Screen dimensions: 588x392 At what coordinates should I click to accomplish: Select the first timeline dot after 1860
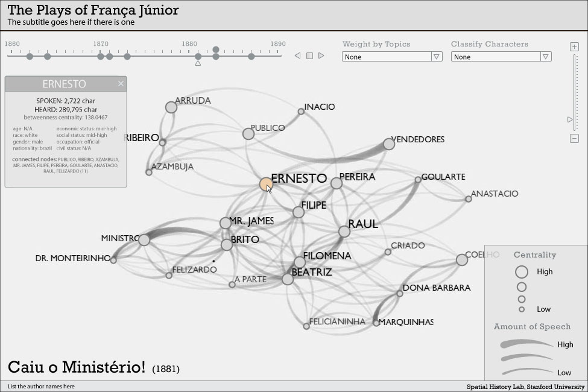click(30, 56)
